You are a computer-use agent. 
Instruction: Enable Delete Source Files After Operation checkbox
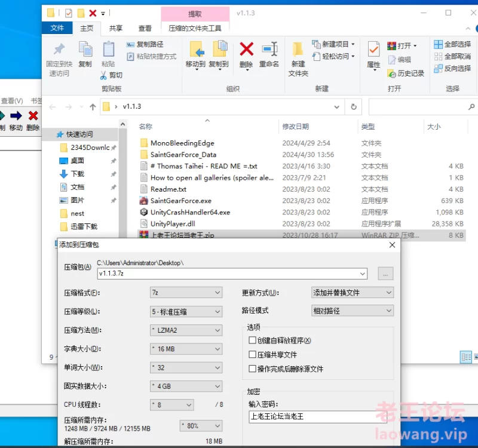[x=252, y=369]
